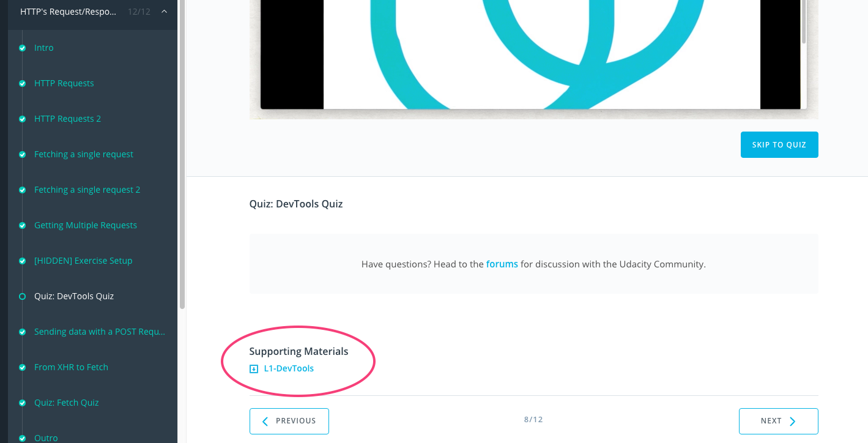This screenshot has height=443, width=868.
Task: Select the Outro lesson in sidebar
Action: point(46,438)
